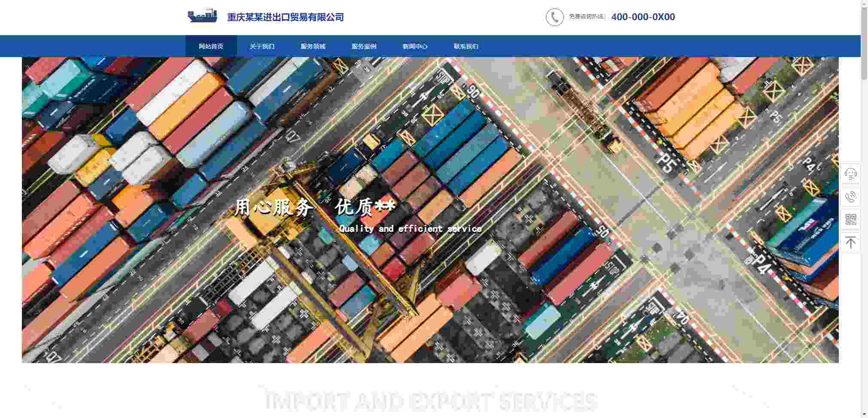This screenshot has width=868, height=418.
Task: Show the QR code sidebar icon
Action: tap(850, 219)
